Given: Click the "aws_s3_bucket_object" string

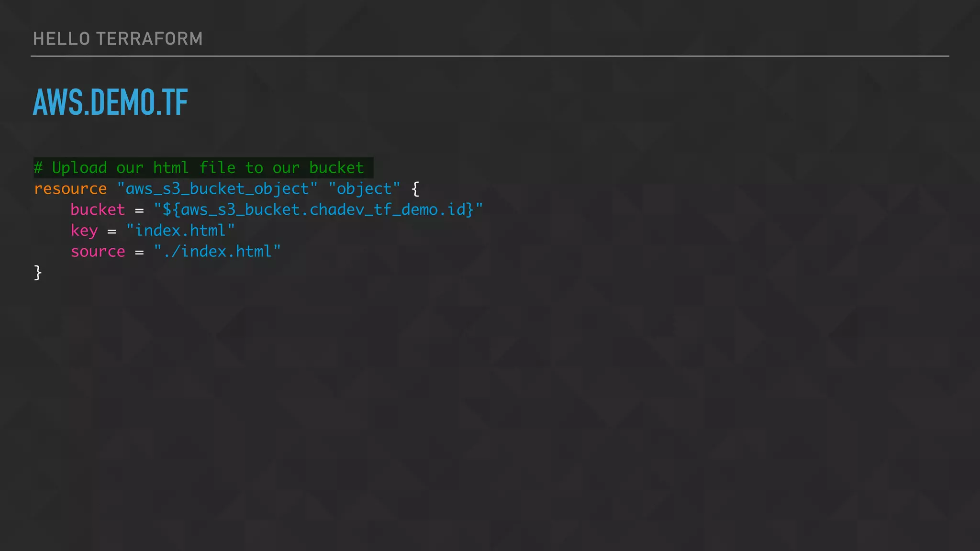Looking at the screenshot, I should (x=217, y=189).
